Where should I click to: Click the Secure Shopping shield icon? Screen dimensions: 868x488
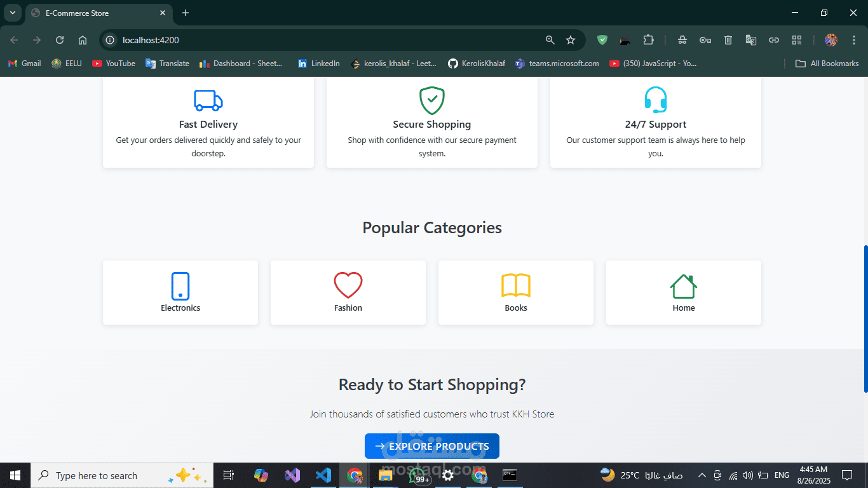pyautogui.click(x=432, y=100)
